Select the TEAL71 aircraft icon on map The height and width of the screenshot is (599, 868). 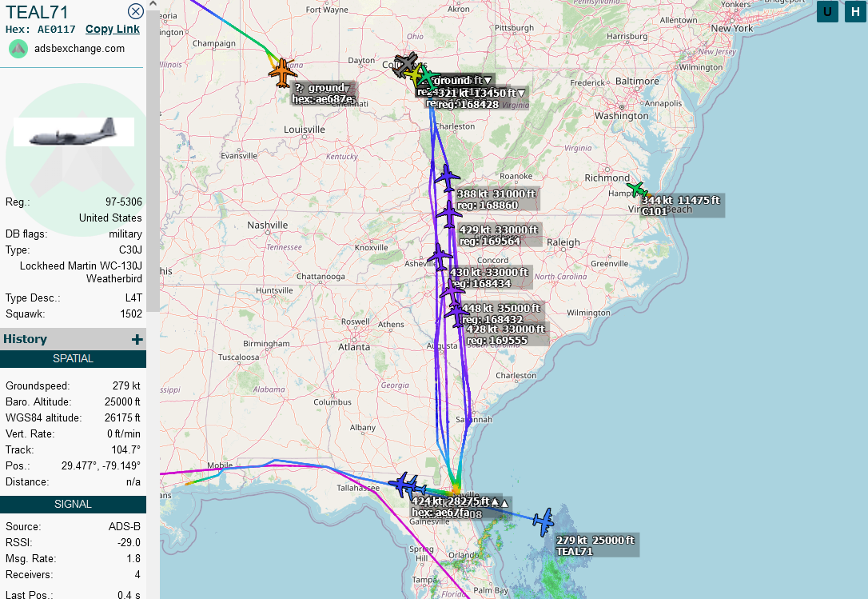[x=543, y=521]
